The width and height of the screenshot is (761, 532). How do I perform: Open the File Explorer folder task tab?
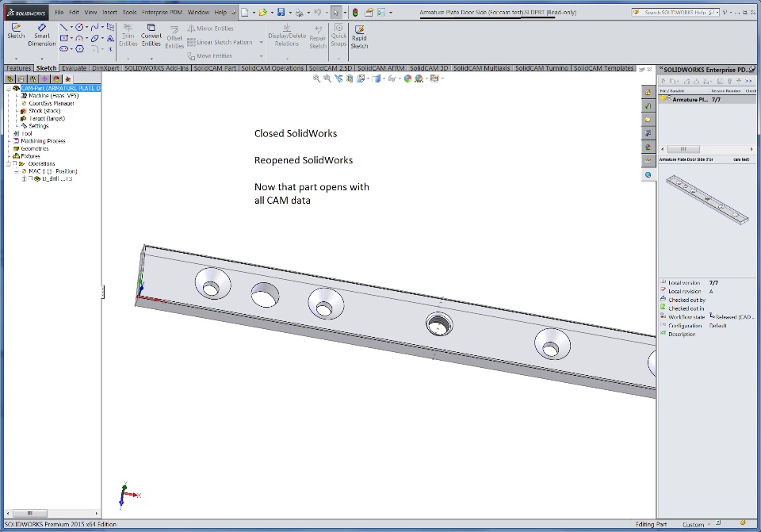[648, 120]
